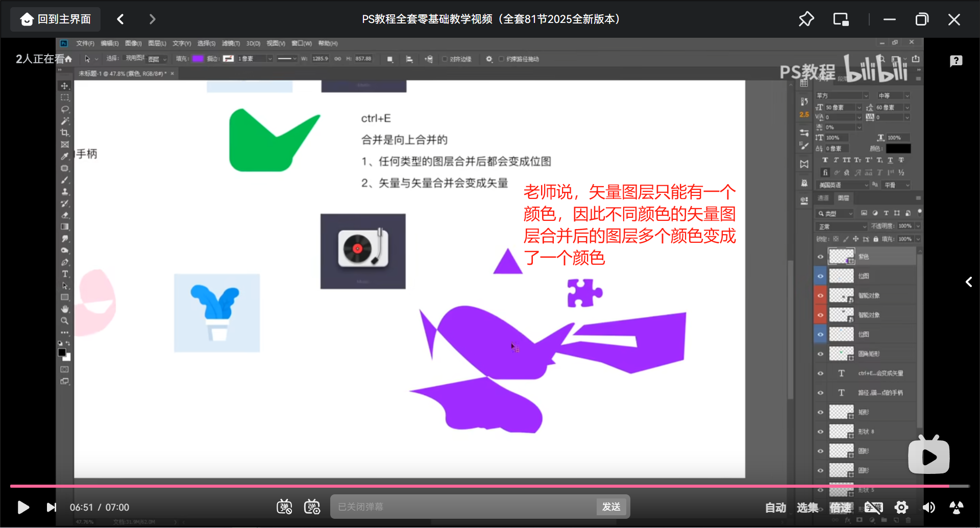The image size is (980, 528).
Task: Switch to the 通道 tab
Action: [823, 198]
